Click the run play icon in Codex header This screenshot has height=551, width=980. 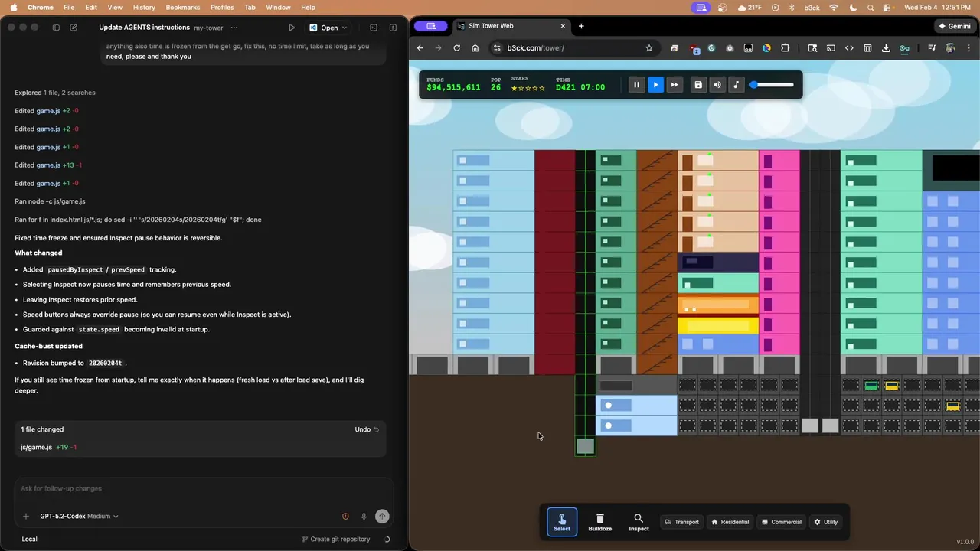coord(292,28)
